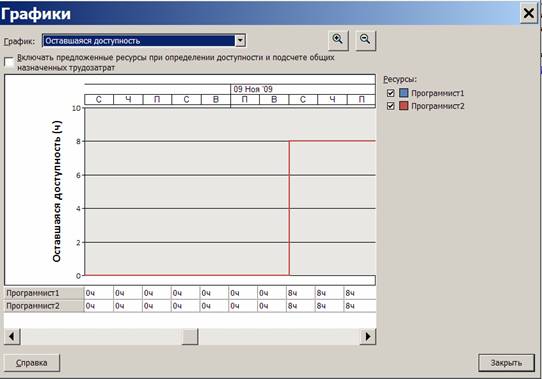This screenshot has height=379, width=542.
Task: Click the scroll left arrow of timeline
Action: click(x=12, y=336)
